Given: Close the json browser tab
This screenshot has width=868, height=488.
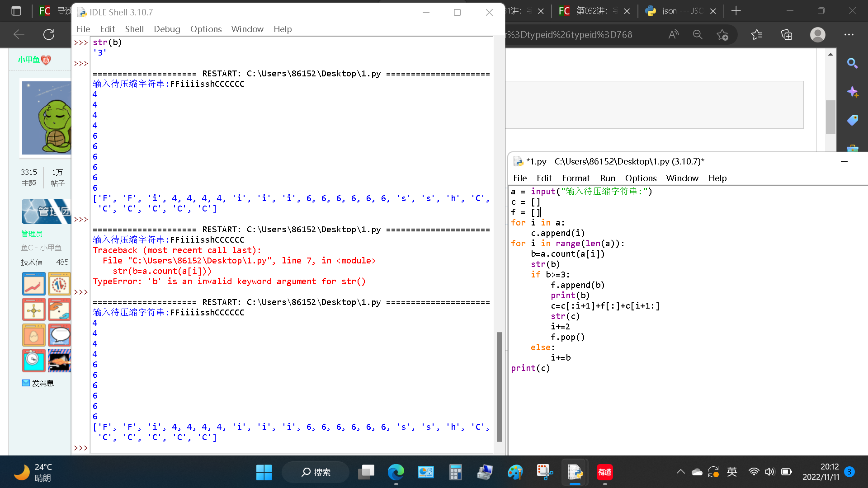Looking at the screenshot, I should [x=713, y=11].
